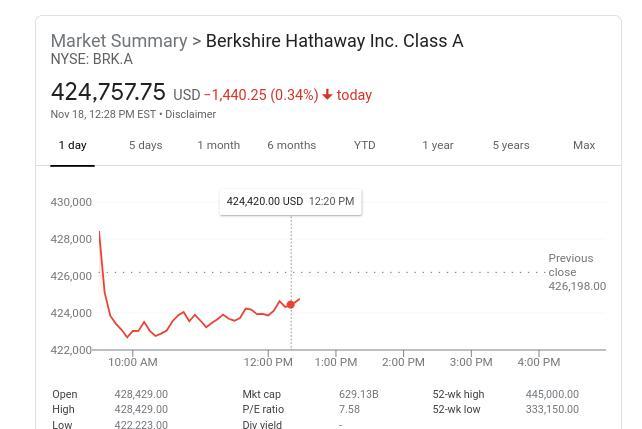Click the P/E ratio value 7.58
Image resolution: width=642 pixels, height=429 pixels.
[x=349, y=409]
